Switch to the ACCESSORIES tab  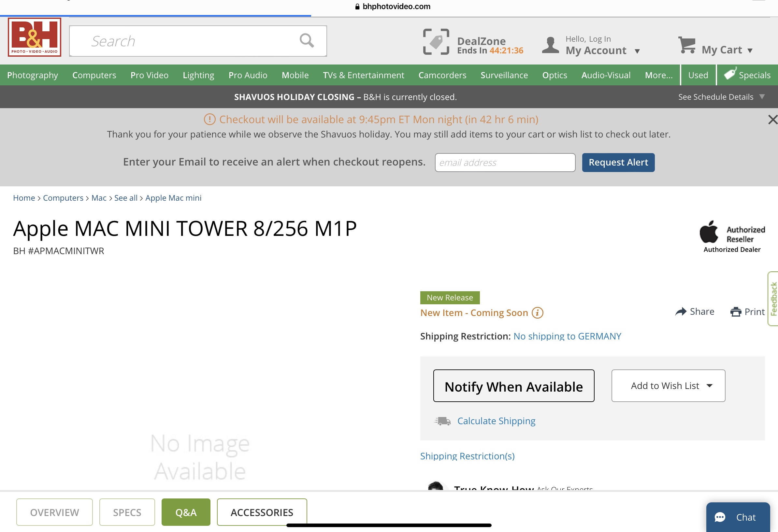[x=262, y=512]
